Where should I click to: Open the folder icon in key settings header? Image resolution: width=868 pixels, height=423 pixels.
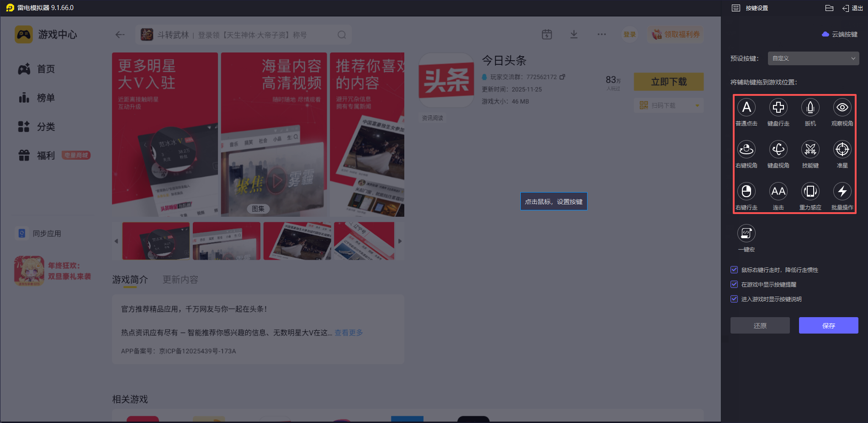click(830, 8)
